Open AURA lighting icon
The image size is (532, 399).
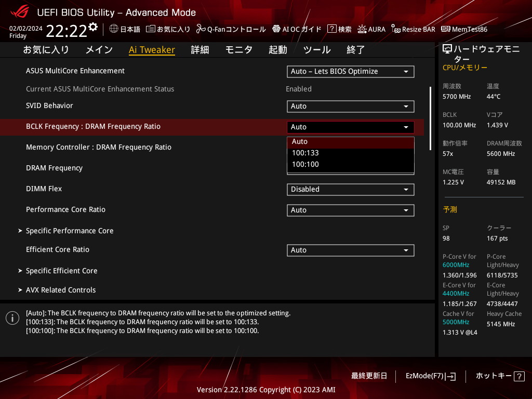[x=362, y=29]
